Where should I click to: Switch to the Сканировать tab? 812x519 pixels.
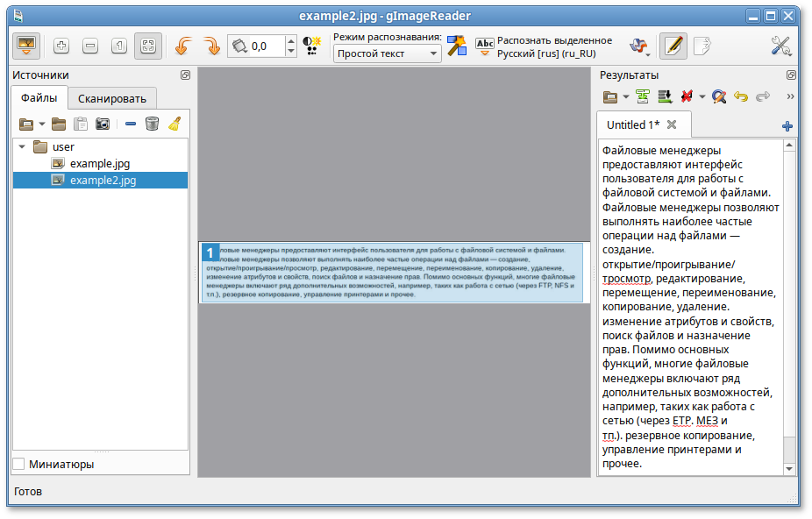(x=112, y=98)
